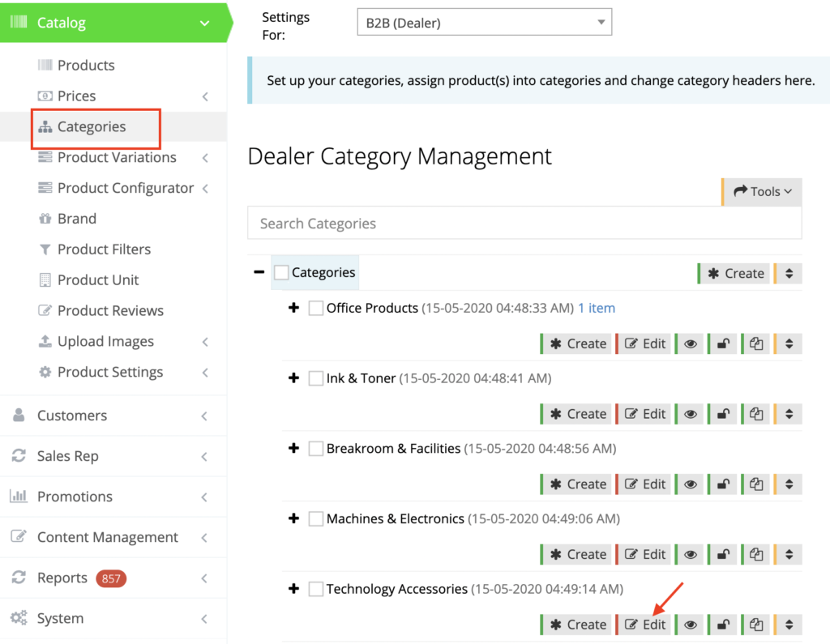This screenshot has width=830, height=644.
Task: Toggle visibility eye for Breakroom & Facilities
Action: [689, 484]
